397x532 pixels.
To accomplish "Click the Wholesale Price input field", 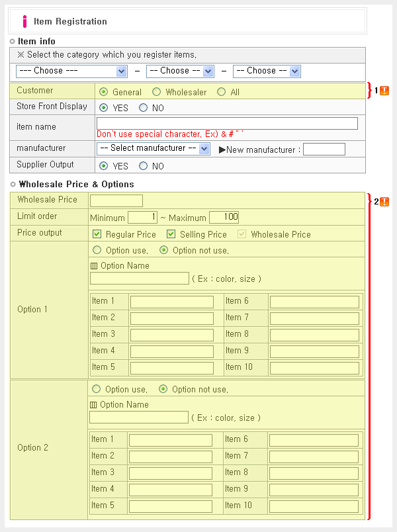I will click(x=116, y=200).
